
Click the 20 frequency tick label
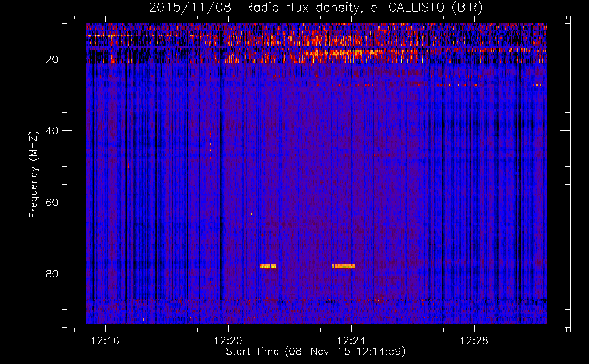[52, 59]
